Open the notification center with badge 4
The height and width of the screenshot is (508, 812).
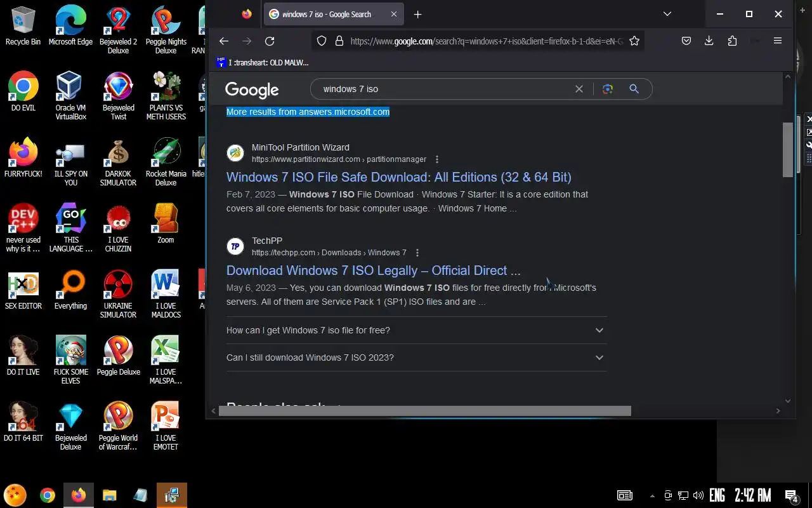coord(791,495)
